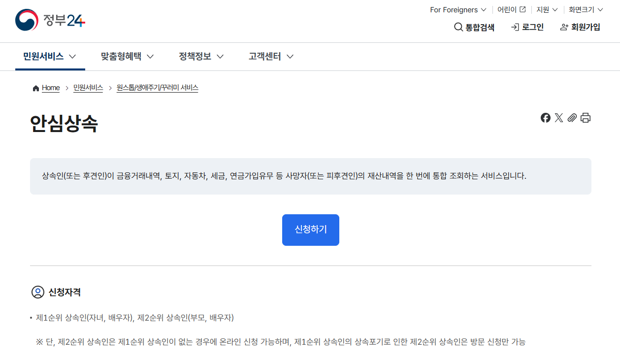This screenshot has height=364, width=620.
Task: Expand the 민원서비스 menu chevron
Action: [72, 57]
